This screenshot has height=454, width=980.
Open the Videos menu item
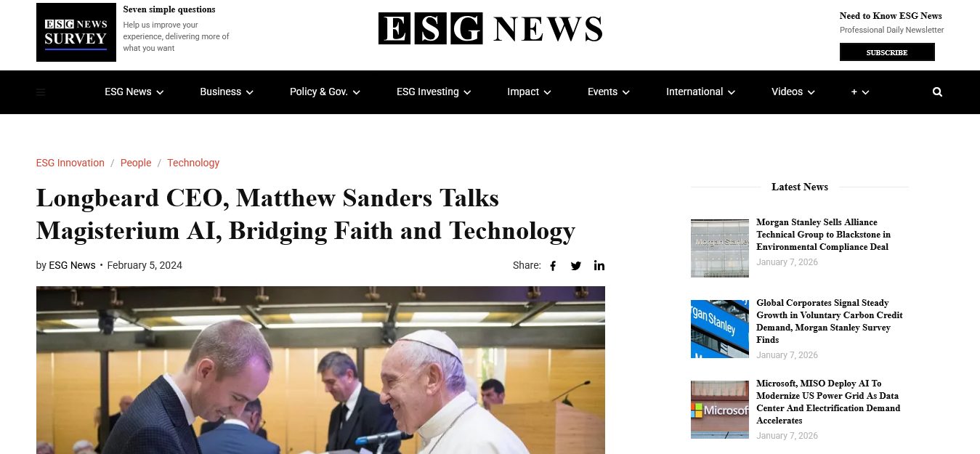point(793,92)
